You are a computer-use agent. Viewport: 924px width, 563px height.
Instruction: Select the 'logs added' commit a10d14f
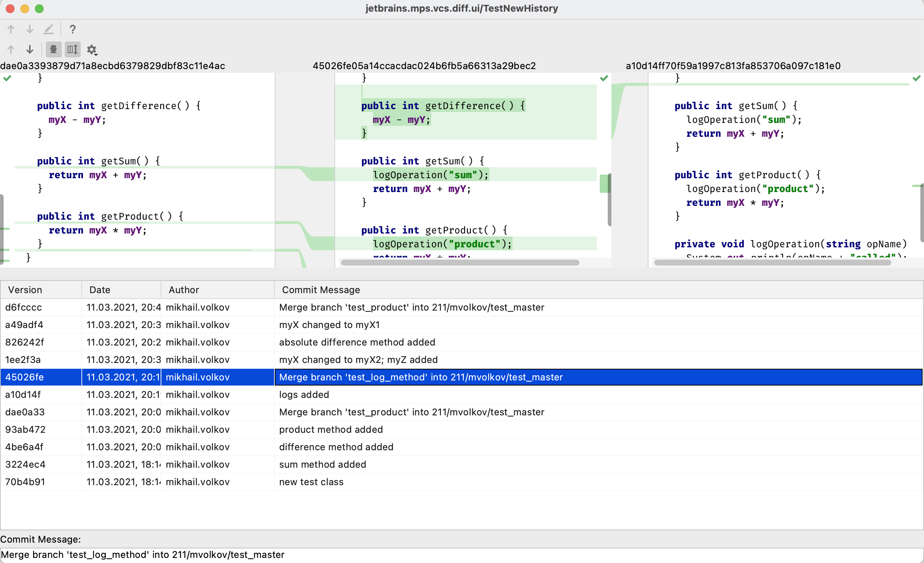[304, 395]
